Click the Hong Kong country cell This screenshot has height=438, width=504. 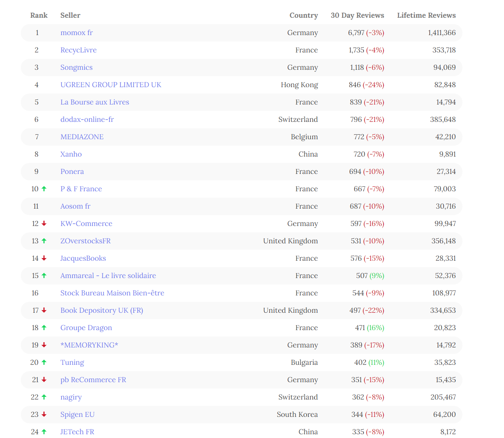[299, 85]
